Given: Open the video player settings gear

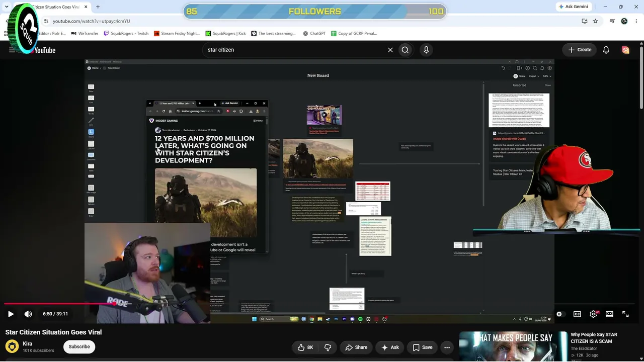Looking at the screenshot, I should [594, 314].
